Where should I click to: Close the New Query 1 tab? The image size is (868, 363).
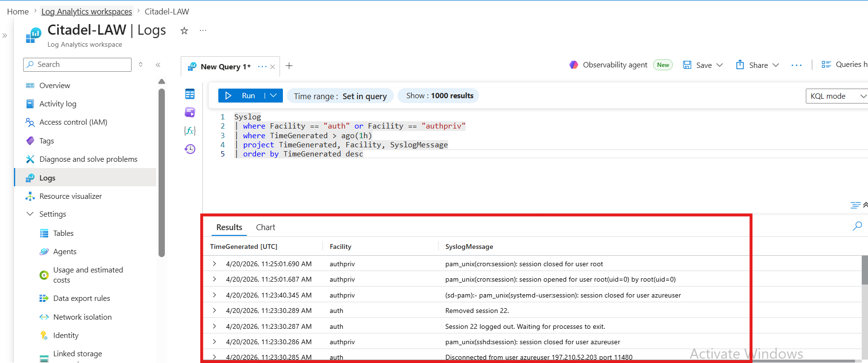(273, 67)
